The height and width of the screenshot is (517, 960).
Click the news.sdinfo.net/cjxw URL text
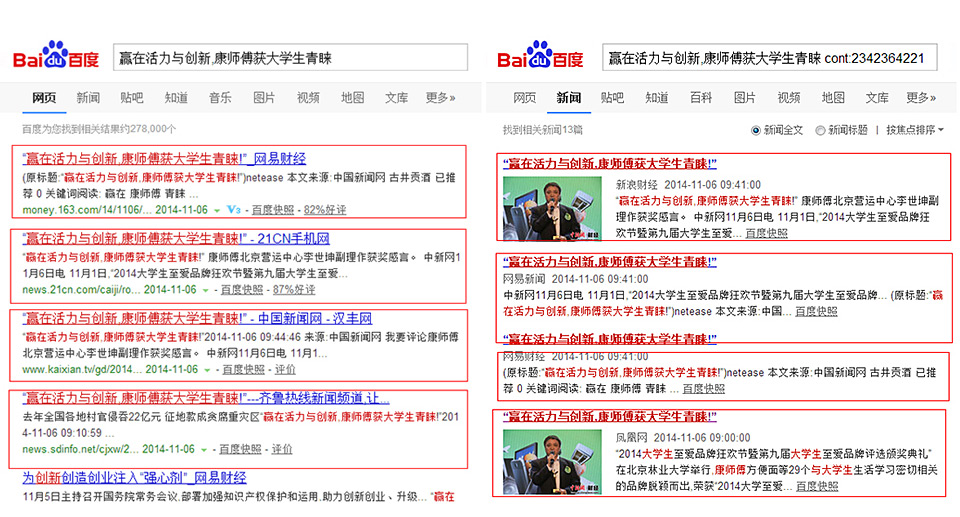tap(80, 450)
